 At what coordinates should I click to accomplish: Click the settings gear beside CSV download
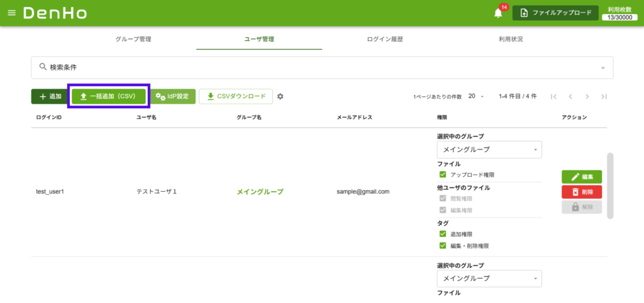(x=280, y=96)
